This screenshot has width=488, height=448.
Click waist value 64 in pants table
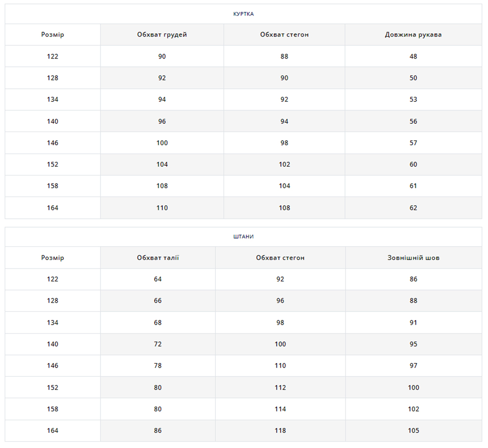pyautogui.click(x=158, y=279)
